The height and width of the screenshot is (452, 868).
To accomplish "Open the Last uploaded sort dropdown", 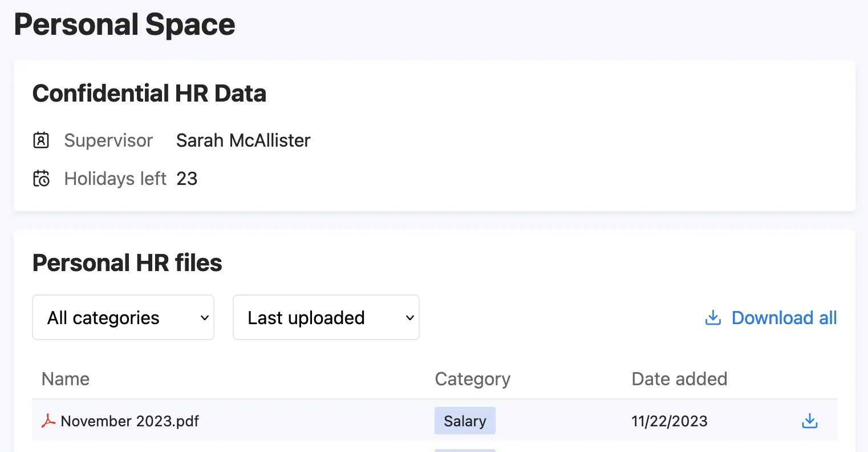I will pos(326,317).
